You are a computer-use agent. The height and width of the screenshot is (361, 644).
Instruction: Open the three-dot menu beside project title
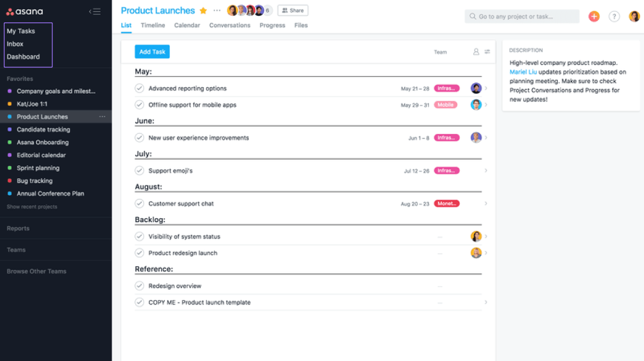click(x=217, y=10)
